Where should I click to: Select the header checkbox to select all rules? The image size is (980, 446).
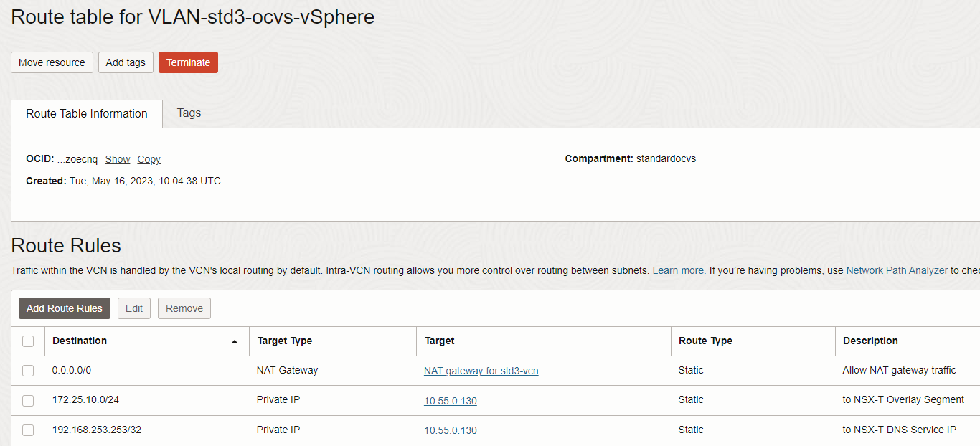27,341
